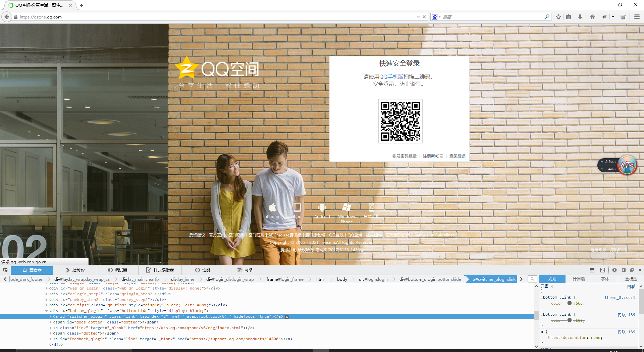Click the QQ手机版 link in login box
The height and width of the screenshot is (352, 644).
point(391,77)
